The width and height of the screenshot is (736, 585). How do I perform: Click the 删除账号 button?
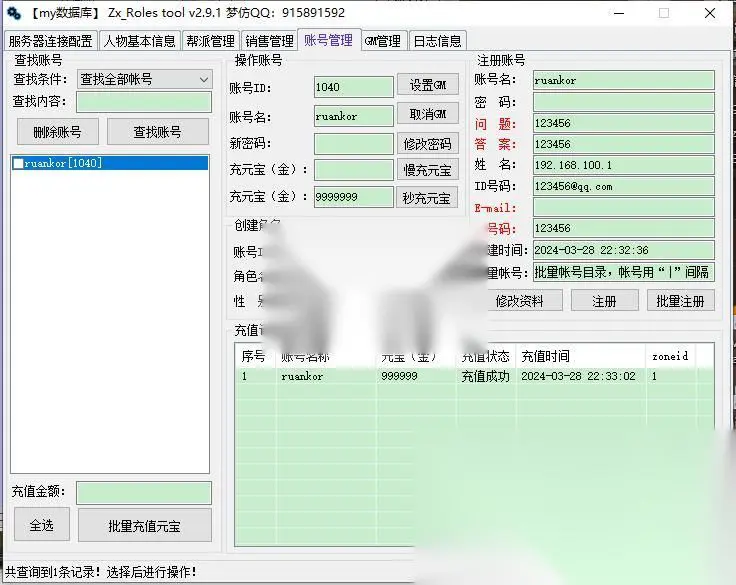58,132
